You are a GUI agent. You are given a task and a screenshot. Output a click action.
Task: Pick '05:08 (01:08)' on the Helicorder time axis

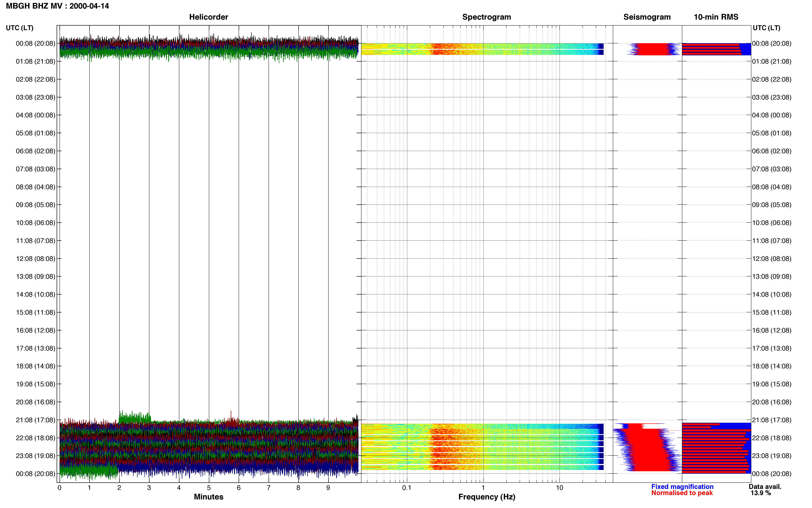coord(36,133)
